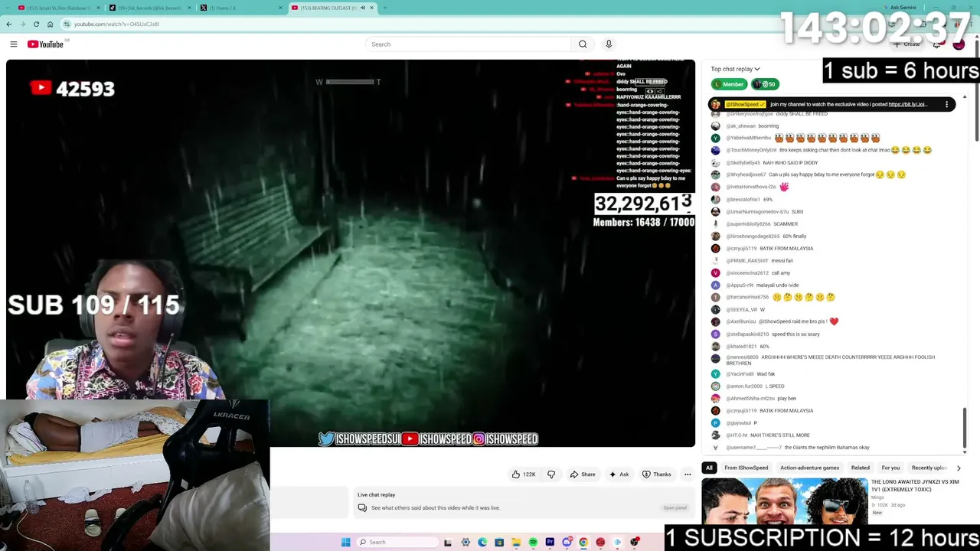Open the Settings gear app on taskbar
Image resolution: width=980 pixels, height=551 pixels.
click(x=465, y=543)
